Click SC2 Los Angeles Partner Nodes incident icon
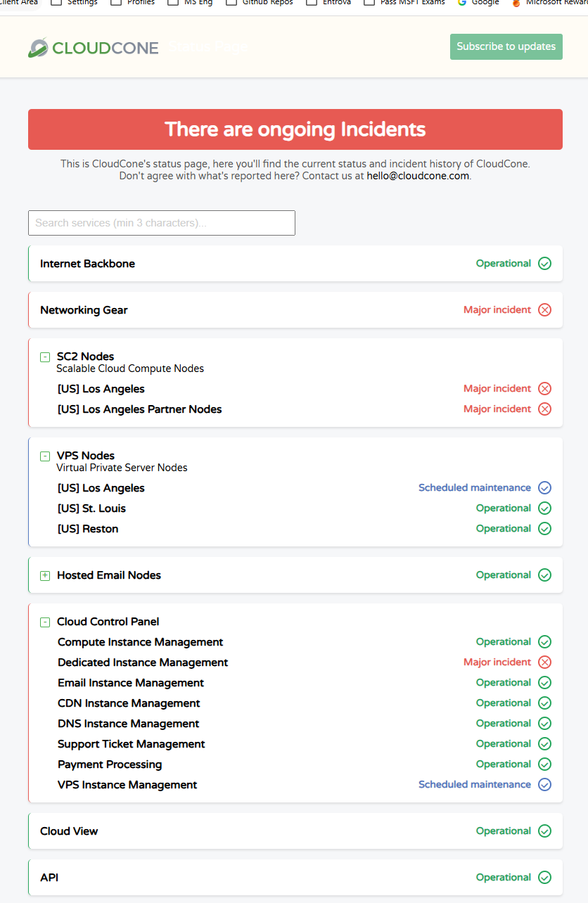Screen dimensions: 588x903 544,409
